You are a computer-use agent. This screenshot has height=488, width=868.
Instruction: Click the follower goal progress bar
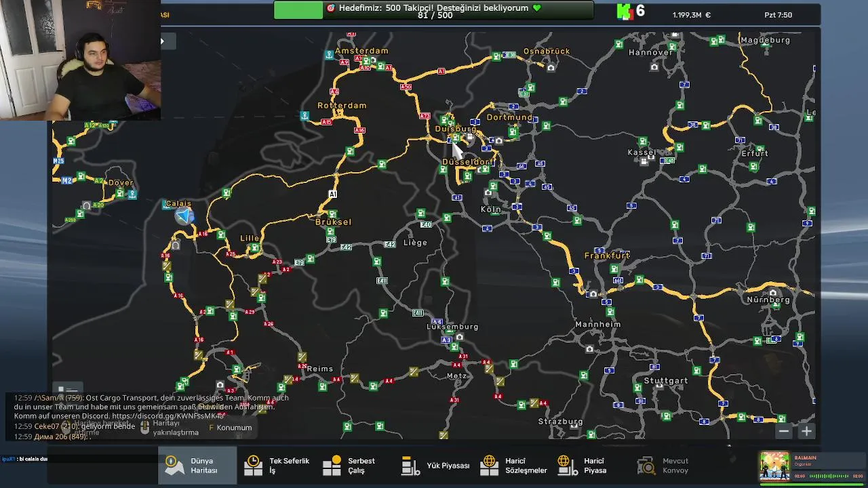pos(434,10)
